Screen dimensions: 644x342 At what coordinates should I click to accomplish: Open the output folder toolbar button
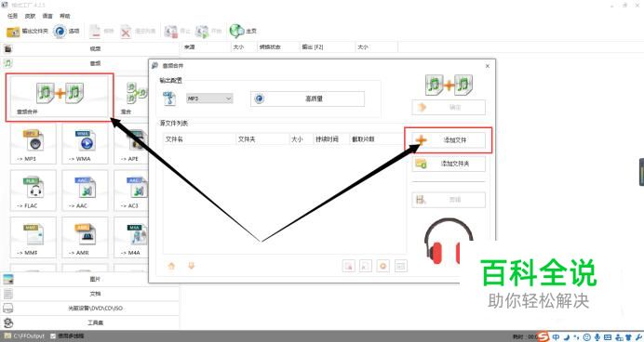point(27,32)
